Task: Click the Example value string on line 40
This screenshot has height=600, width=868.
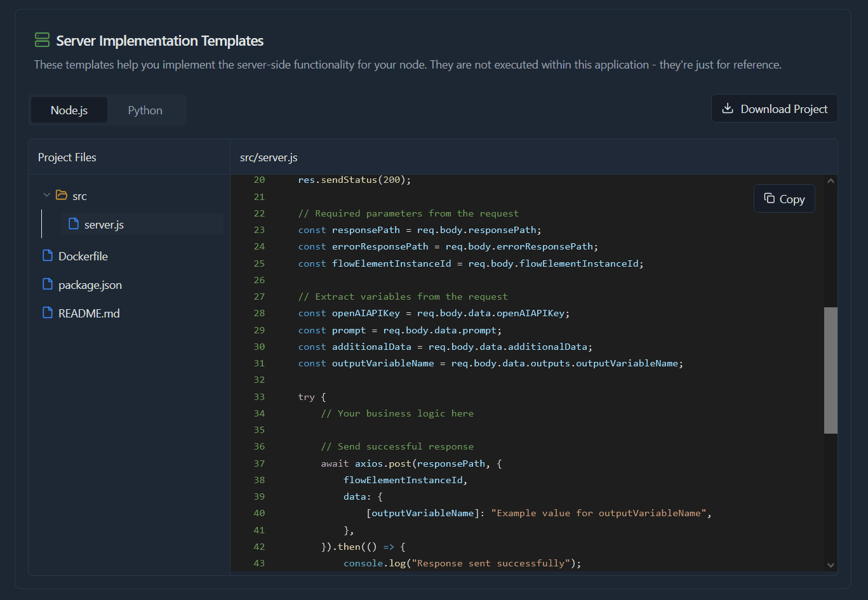Action: point(599,513)
